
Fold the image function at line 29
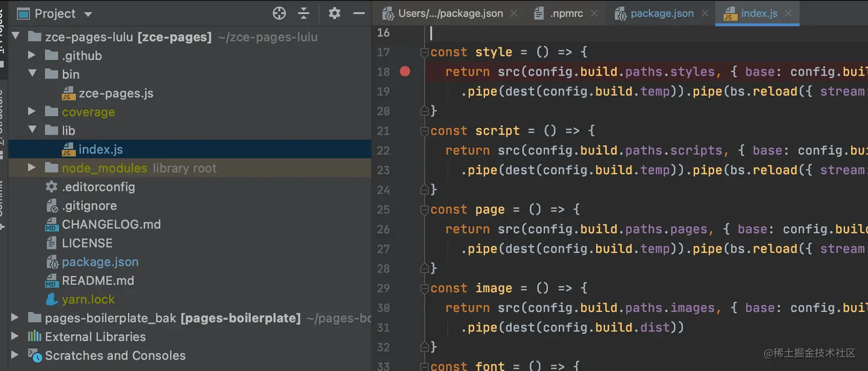[x=425, y=288]
